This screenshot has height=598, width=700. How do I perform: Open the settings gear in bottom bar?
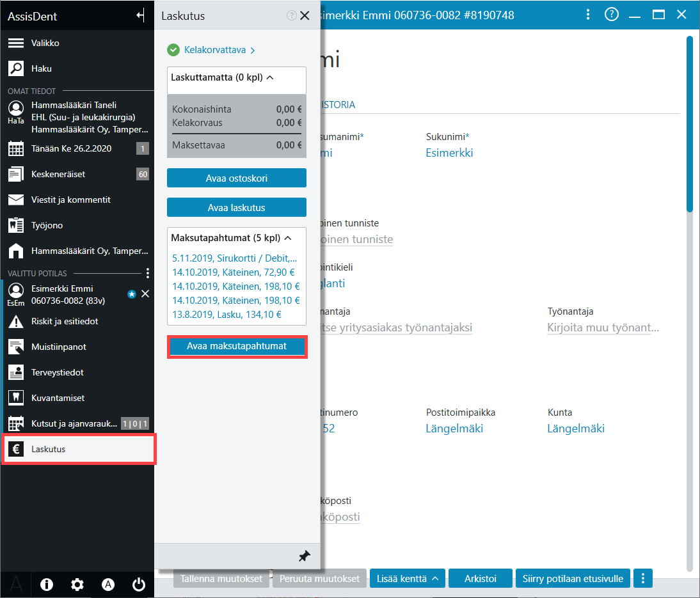(x=77, y=584)
